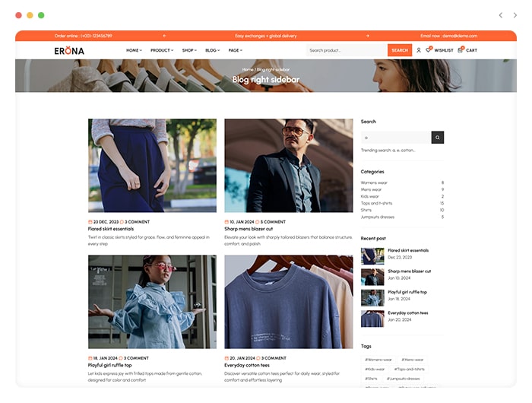Image resolution: width=532 pixels, height=403 pixels.
Task: Expand the Product menu dropdown
Action: [x=161, y=50]
